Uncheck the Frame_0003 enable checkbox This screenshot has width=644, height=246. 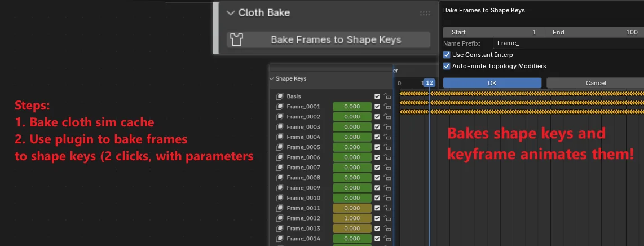[x=377, y=127]
